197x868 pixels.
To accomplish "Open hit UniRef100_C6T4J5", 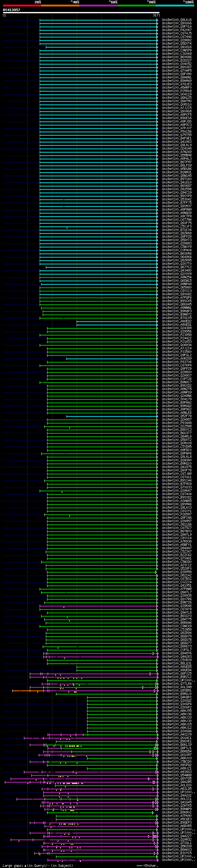I will pyautogui.click(x=177, y=33).
